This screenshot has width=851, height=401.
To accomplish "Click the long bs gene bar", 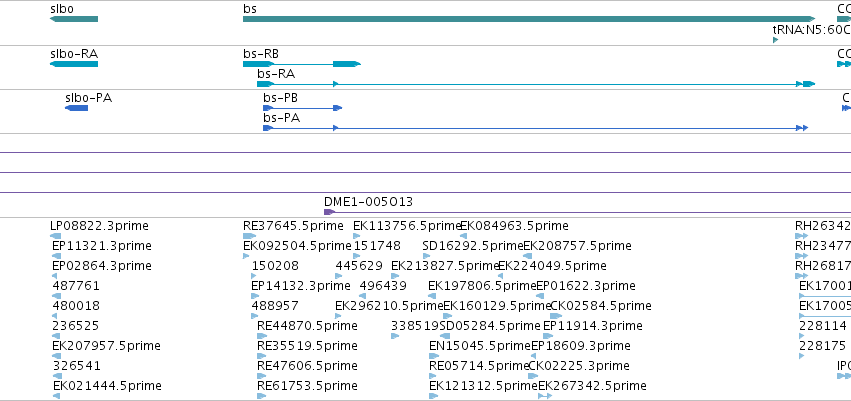I will click(x=529, y=19).
